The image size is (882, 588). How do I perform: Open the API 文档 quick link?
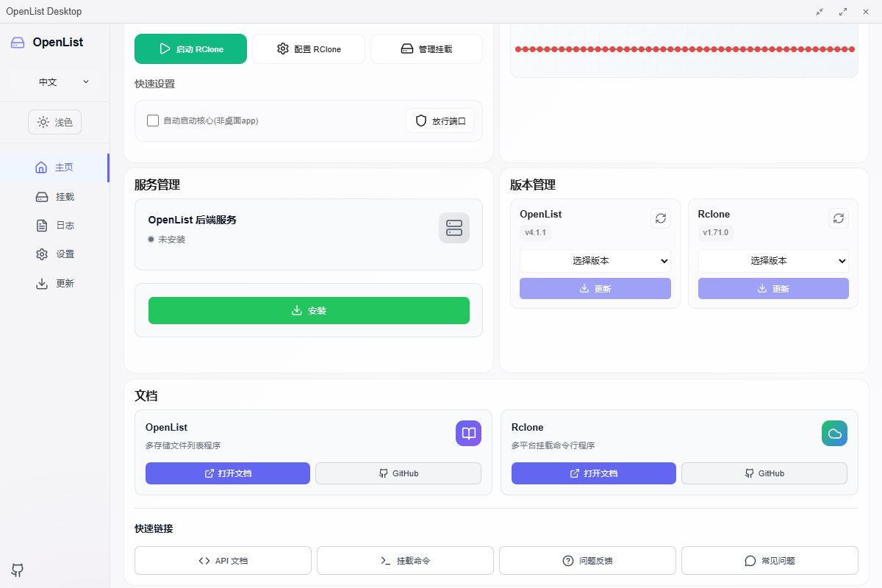click(x=223, y=561)
